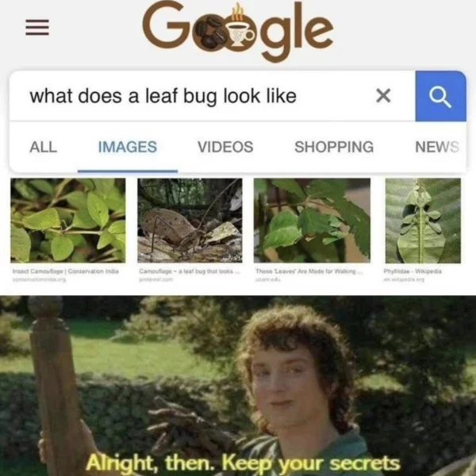476x476 pixels.
Task: Click the coffee cup in Google logo
Action: click(x=241, y=30)
